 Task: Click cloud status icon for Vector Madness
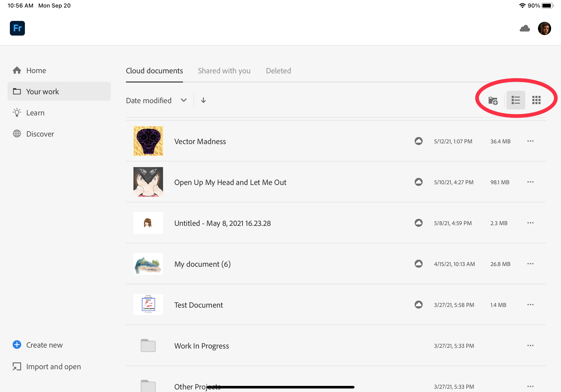click(418, 141)
